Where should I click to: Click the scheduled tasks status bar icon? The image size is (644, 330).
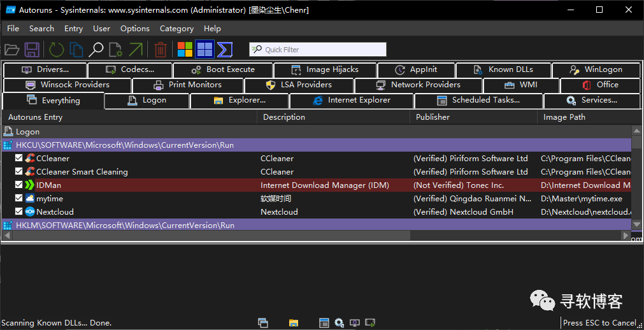324,322
